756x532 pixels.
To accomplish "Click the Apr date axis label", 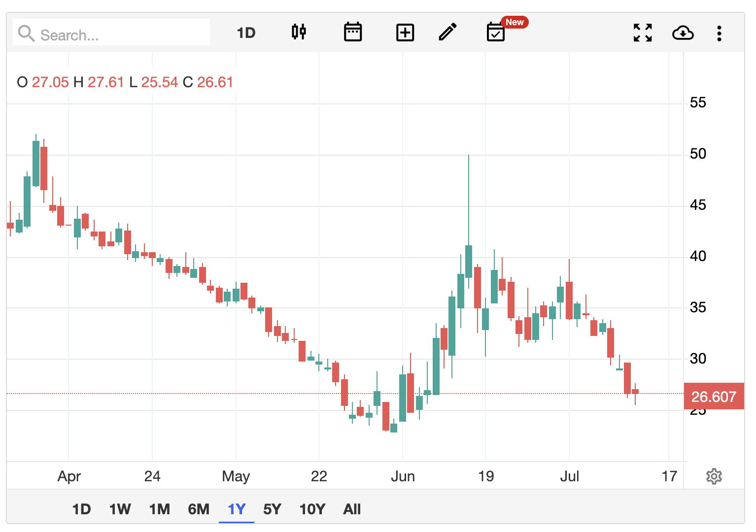I will (x=69, y=476).
